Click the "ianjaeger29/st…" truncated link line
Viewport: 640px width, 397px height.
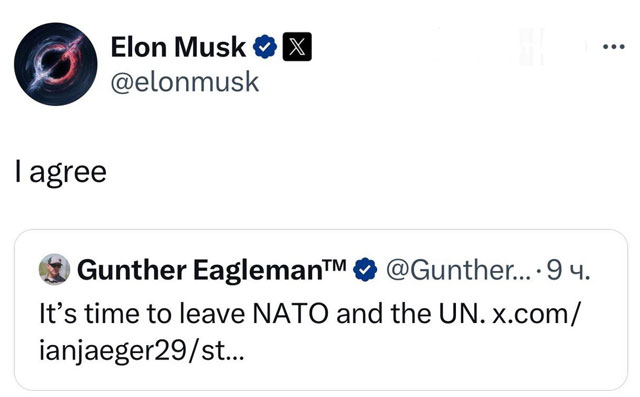coord(142,351)
